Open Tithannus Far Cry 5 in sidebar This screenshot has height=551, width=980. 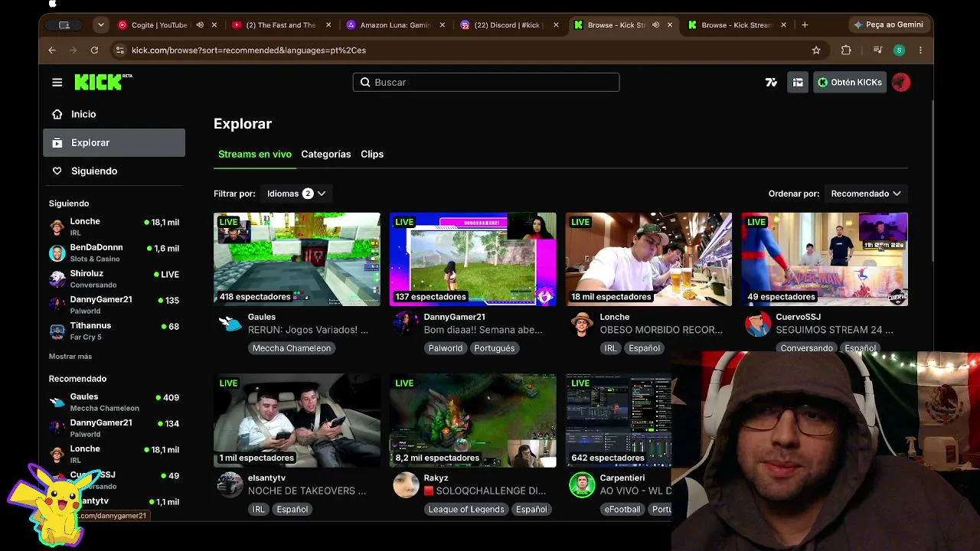(x=114, y=331)
